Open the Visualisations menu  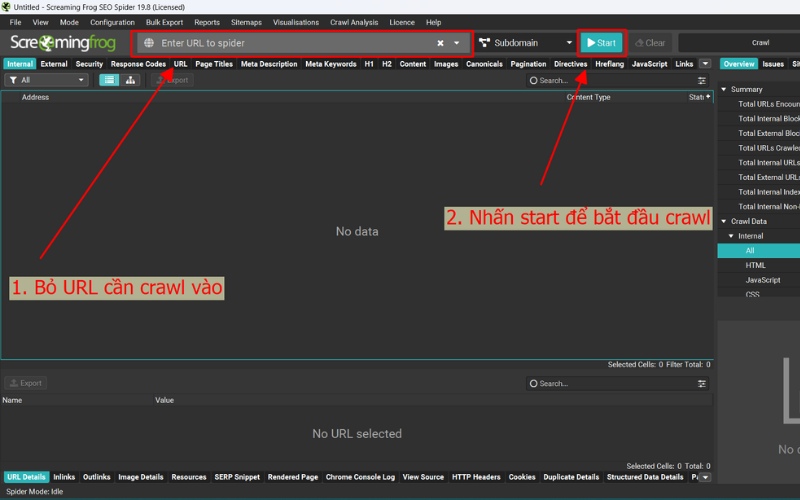click(x=295, y=22)
